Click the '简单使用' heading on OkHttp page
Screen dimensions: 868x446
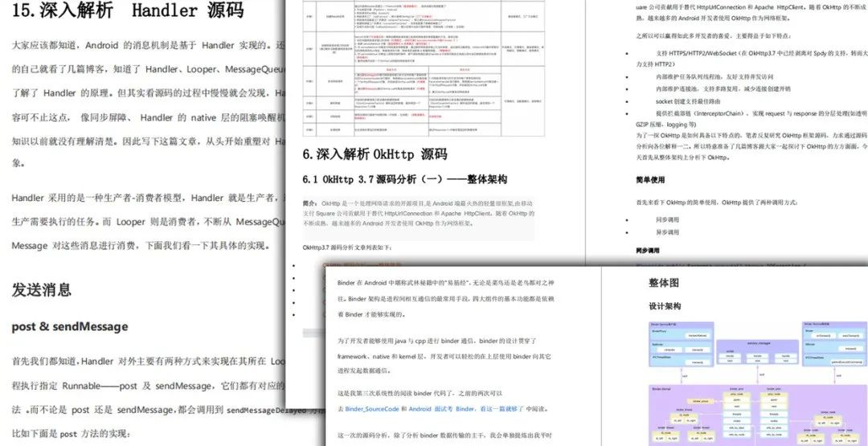pos(650,180)
